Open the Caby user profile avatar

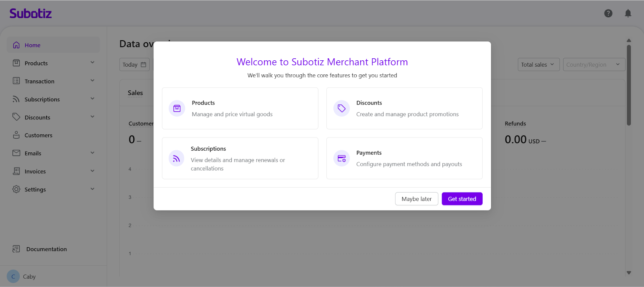(13, 277)
